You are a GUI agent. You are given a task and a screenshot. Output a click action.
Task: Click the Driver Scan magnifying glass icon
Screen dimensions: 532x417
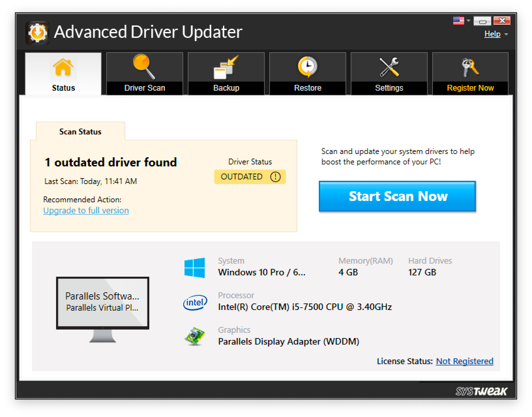tap(144, 67)
